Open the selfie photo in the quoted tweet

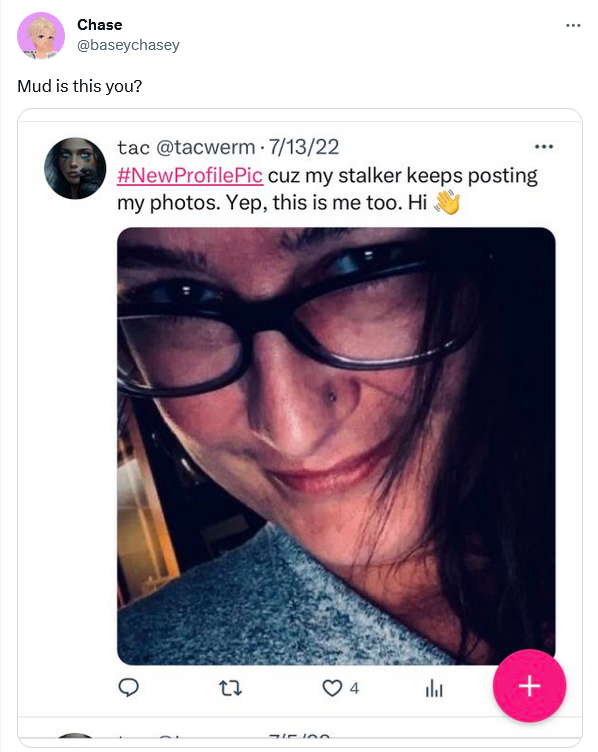[336, 446]
